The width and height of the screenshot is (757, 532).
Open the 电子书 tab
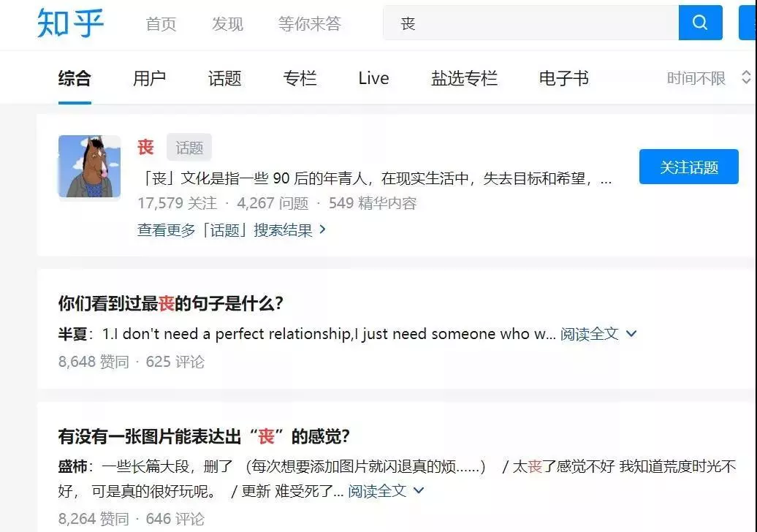564,77
